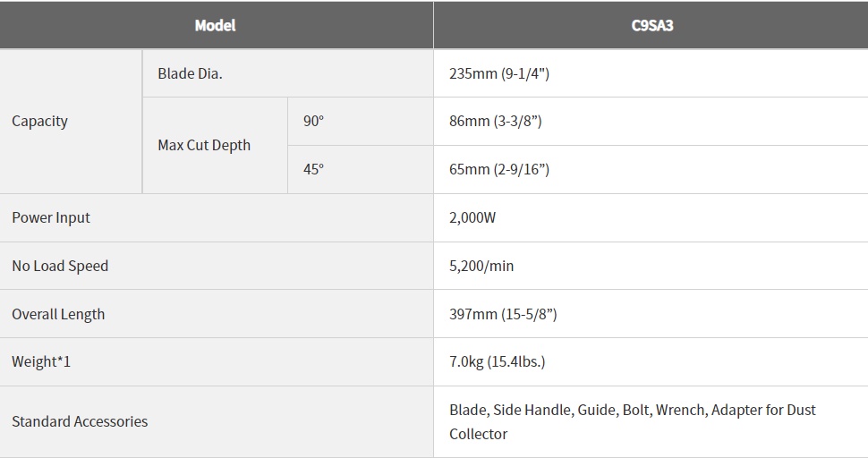Click the C9SA3 column header
The image size is (868, 458).
click(x=652, y=25)
